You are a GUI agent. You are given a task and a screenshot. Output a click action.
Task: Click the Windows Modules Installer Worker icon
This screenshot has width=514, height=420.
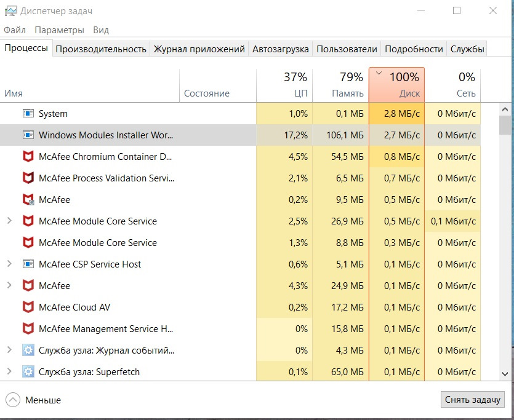pyautogui.click(x=28, y=135)
